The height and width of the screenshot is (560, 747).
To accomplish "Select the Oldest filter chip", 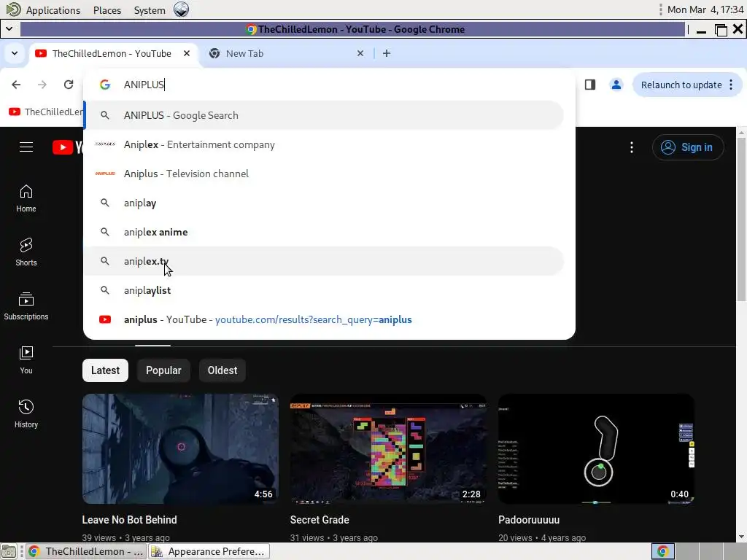I will point(222,370).
